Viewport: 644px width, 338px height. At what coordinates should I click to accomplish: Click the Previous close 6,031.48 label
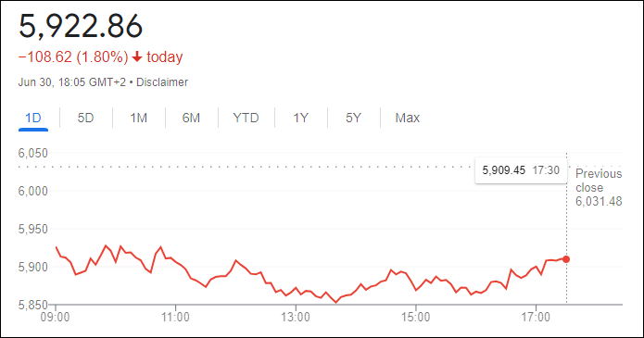tap(599, 187)
